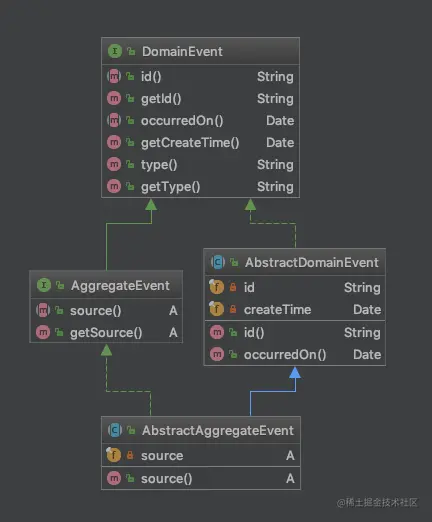
Task: Click the AggregateEvent interface icon
Action: pos(44,285)
